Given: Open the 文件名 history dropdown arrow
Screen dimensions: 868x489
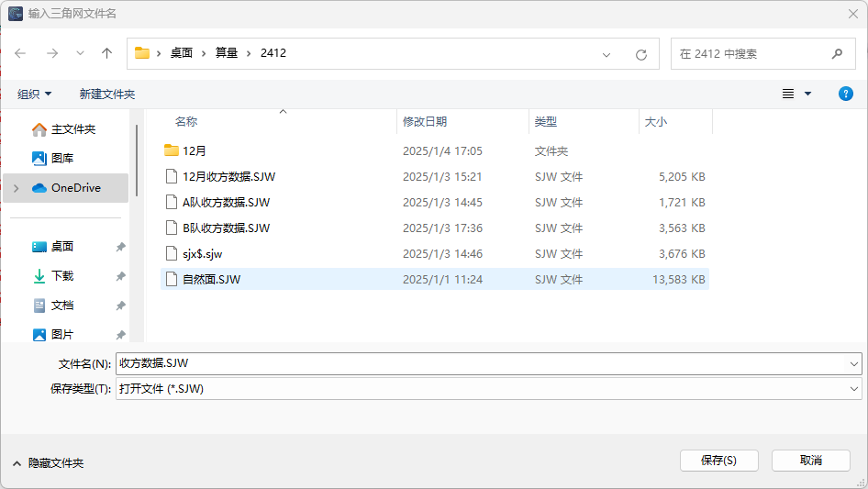Looking at the screenshot, I should tap(854, 363).
